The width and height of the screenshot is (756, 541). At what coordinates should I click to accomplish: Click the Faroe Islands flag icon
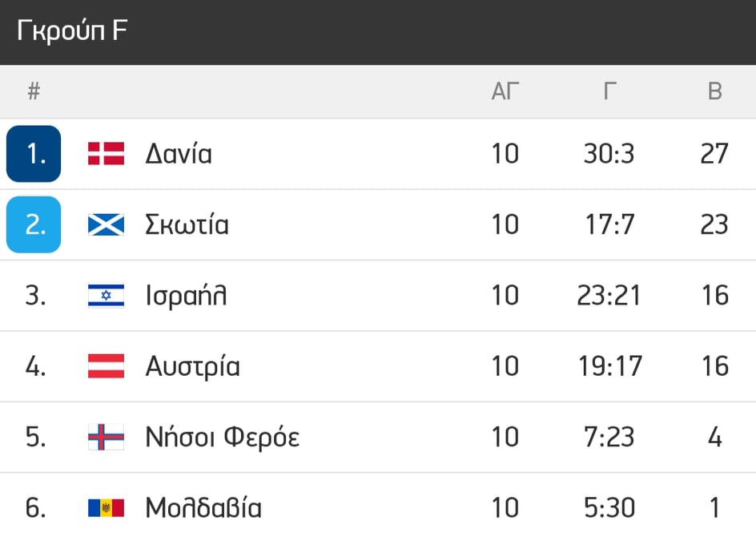[x=106, y=437]
